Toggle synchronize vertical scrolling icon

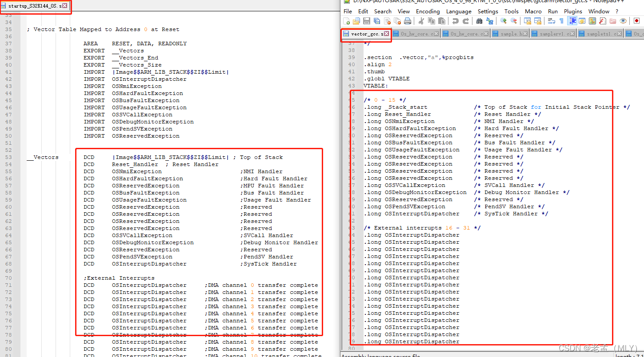[x=528, y=21]
